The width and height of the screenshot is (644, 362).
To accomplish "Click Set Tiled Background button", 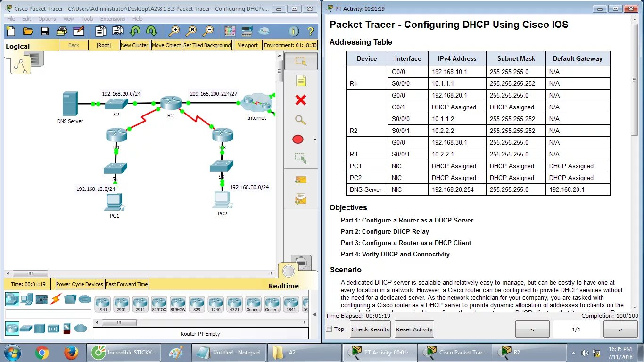I will point(207,45).
